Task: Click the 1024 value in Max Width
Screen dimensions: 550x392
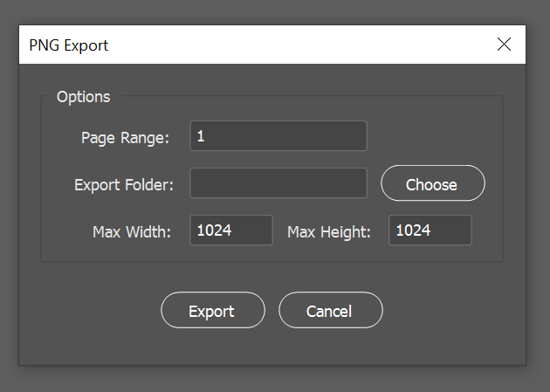Action: pyautogui.click(x=214, y=230)
